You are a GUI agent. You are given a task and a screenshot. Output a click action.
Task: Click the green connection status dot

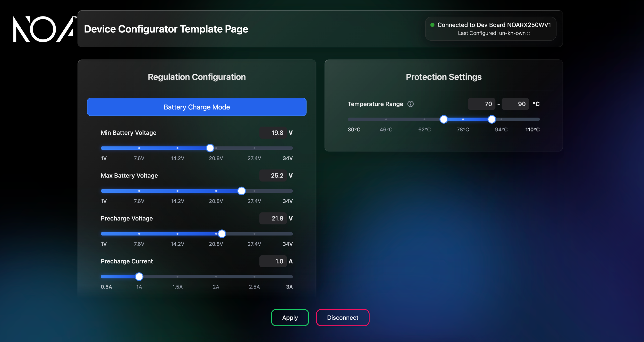click(x=432, y=25)
